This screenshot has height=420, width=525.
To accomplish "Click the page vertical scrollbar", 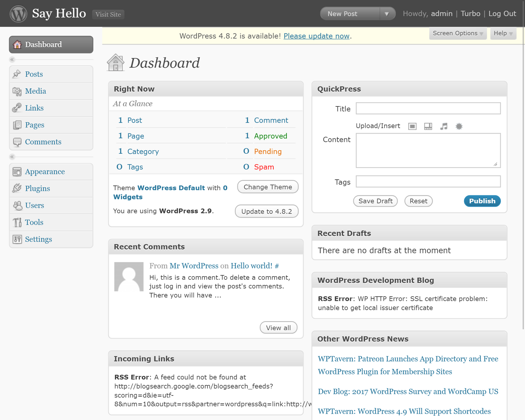I will coord(523,164).
